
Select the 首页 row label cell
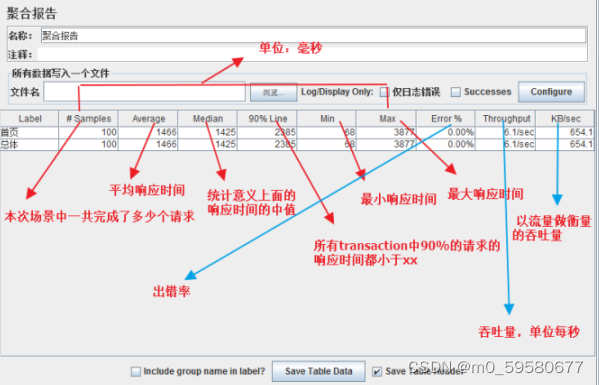point(29,132)
